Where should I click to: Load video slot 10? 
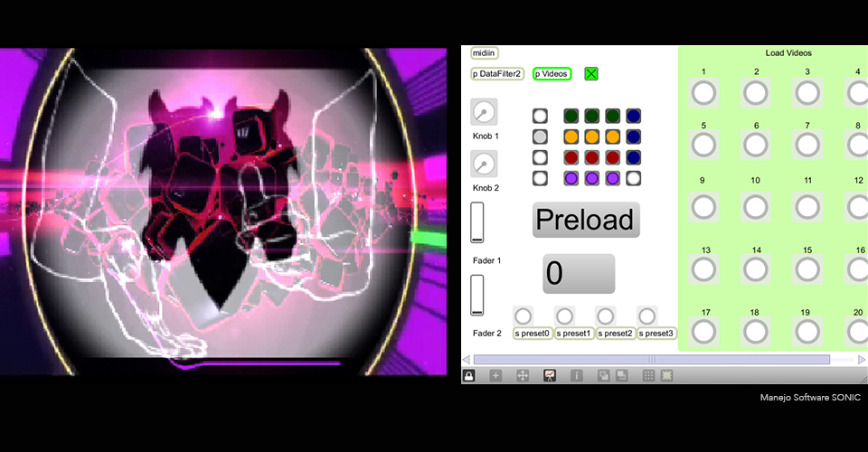[x=756, y=207]
